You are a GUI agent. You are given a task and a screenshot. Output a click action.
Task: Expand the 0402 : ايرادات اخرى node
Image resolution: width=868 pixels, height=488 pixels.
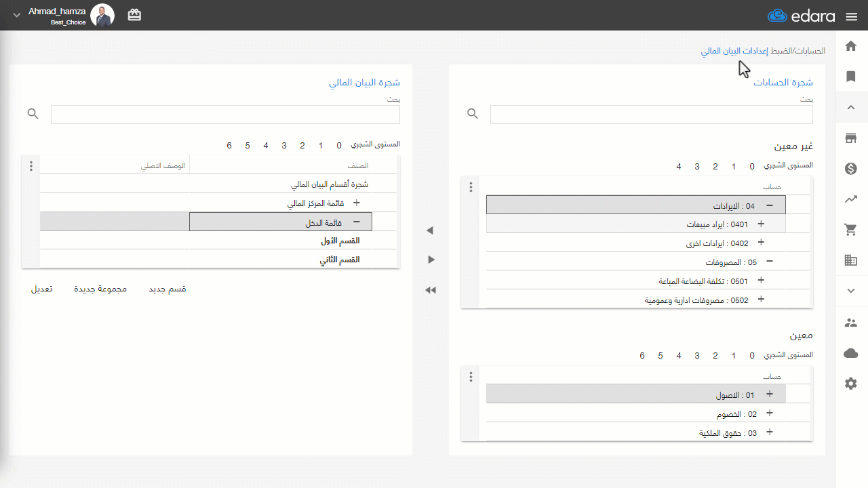[760, 243]
